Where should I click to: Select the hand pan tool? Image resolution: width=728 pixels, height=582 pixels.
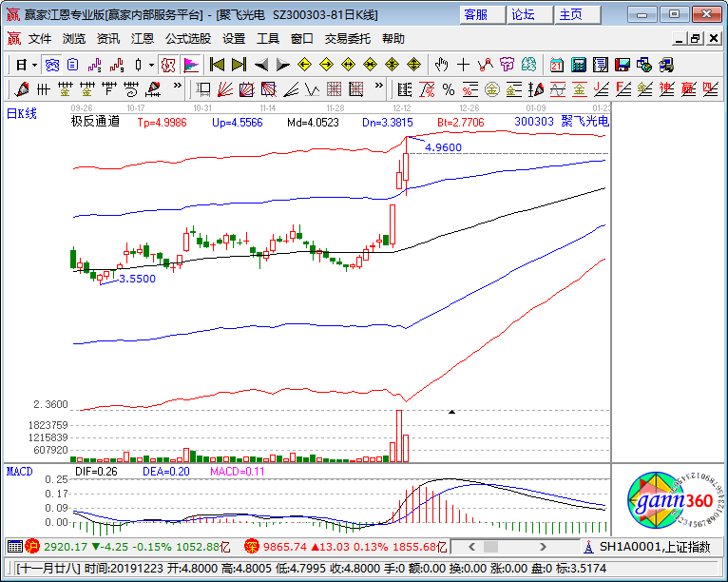tap(441, 65)
